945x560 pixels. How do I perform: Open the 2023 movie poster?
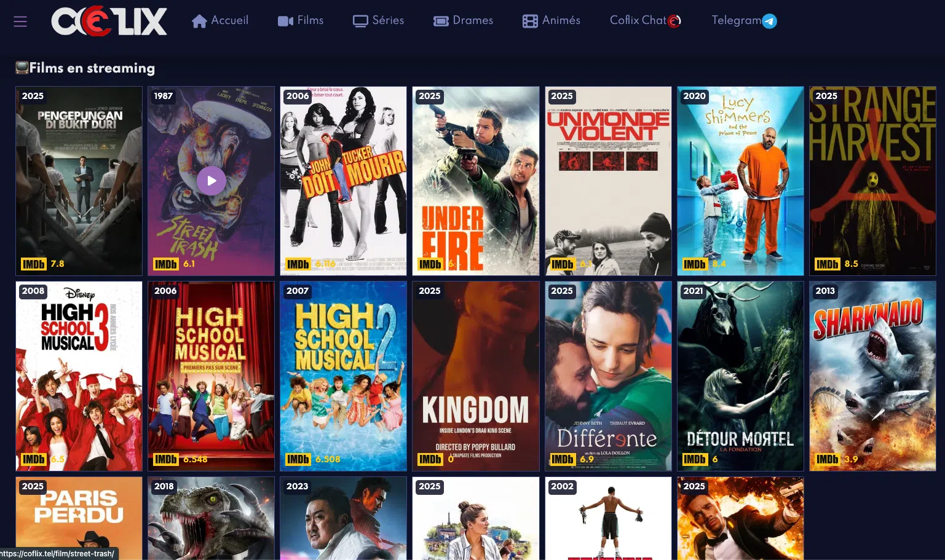tap(343, 518)
